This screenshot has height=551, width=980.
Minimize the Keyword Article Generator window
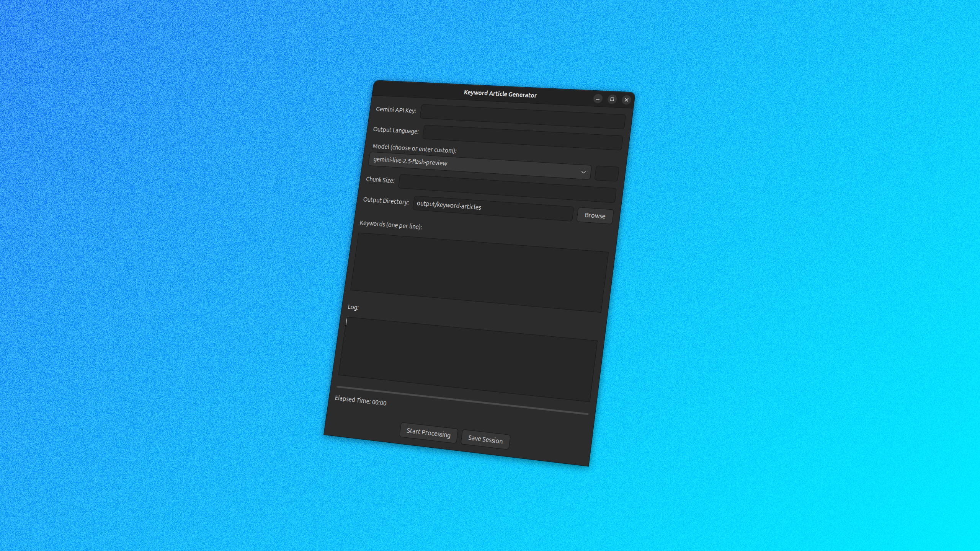598,99
